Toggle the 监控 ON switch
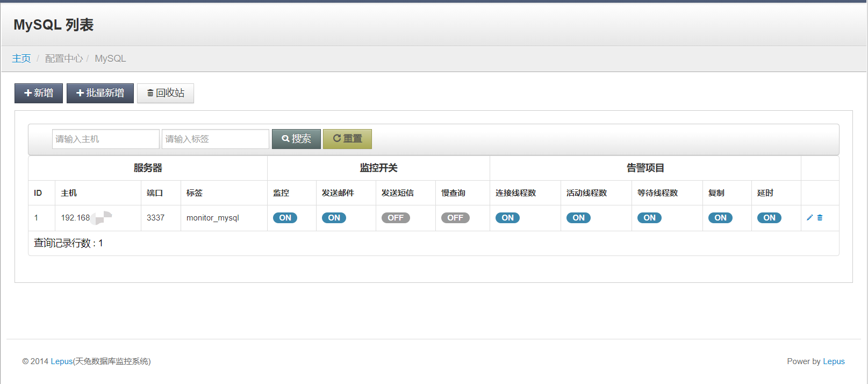This screenshot has height=384, width=868. click(x=285, y=218)
